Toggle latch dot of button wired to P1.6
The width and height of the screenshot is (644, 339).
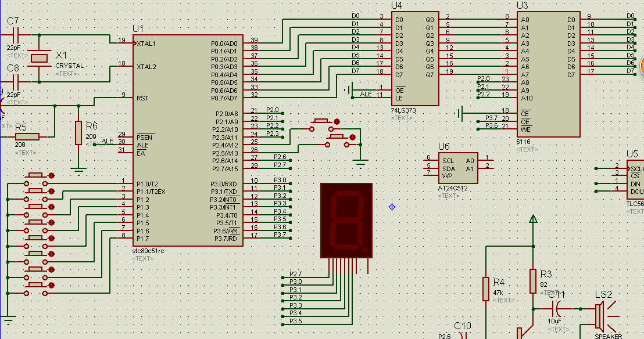click(51, 270)
